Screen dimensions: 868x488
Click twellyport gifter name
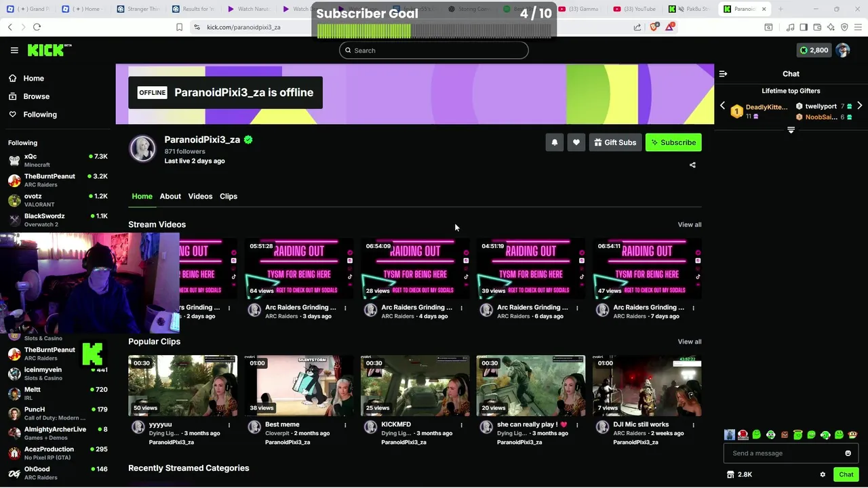click(821, 106)
